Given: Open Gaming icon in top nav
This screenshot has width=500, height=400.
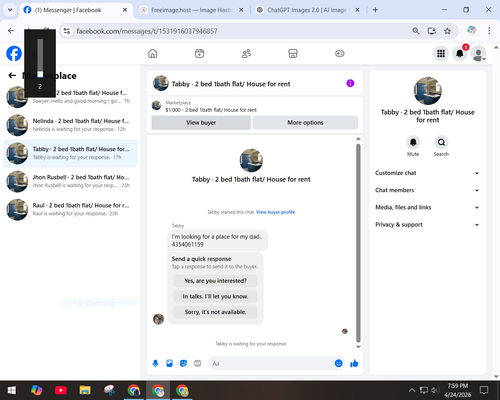Looking at the screenshot, I should click(340, 54).
